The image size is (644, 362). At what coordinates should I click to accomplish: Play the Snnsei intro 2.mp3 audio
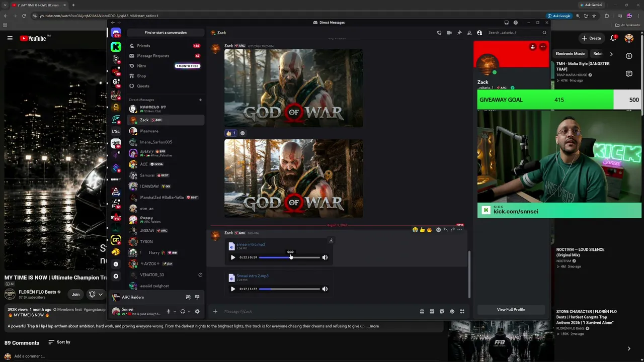coord(233,289)
